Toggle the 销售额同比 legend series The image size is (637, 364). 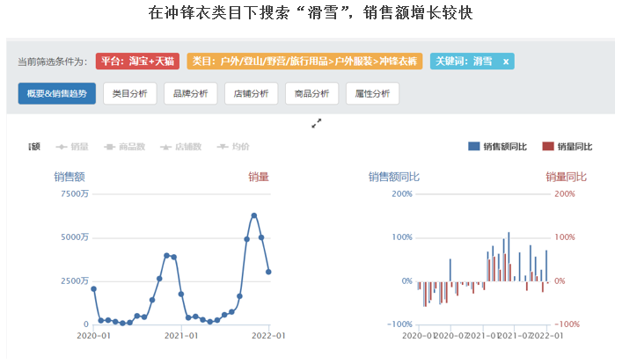(x=498, y=147)
